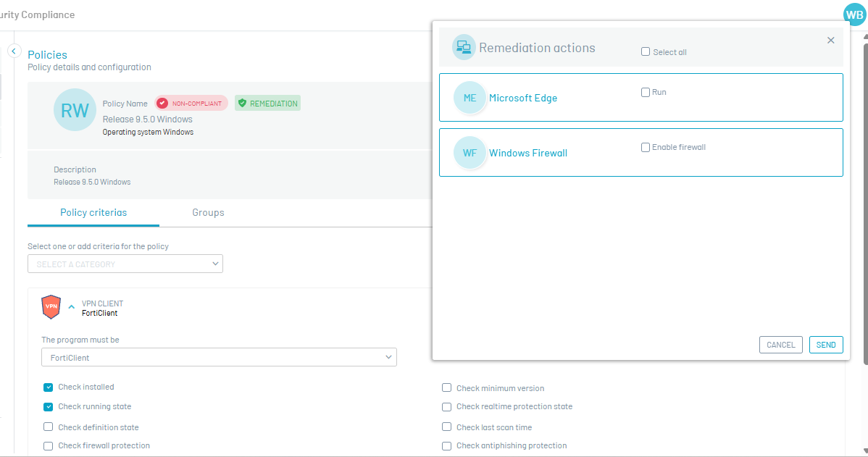
Task: Select the Policy criterias tab
Action: (x=93, y=213)
